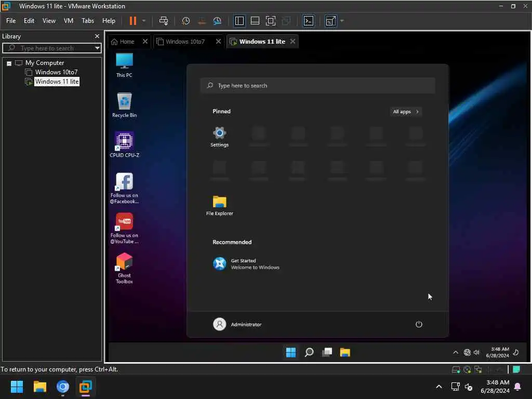Open host taskbar Chrome browser

[63, 387]
